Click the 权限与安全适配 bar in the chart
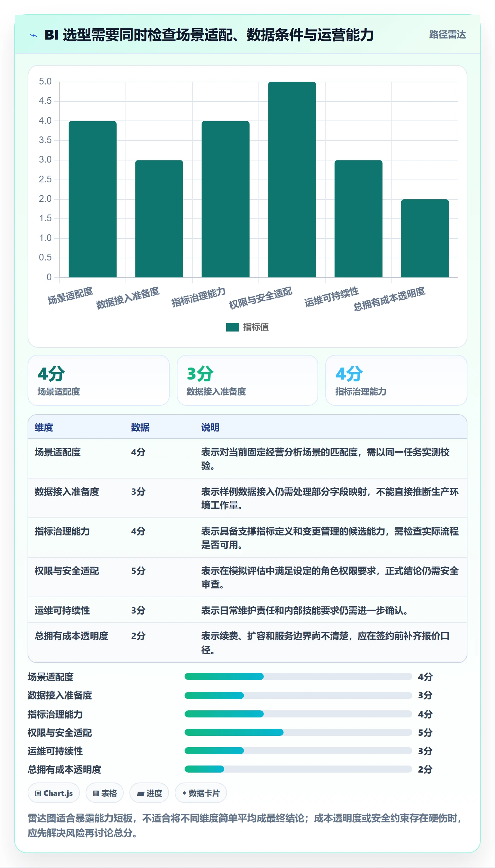The height and width of the screenshot is (868, 495). 292,180
